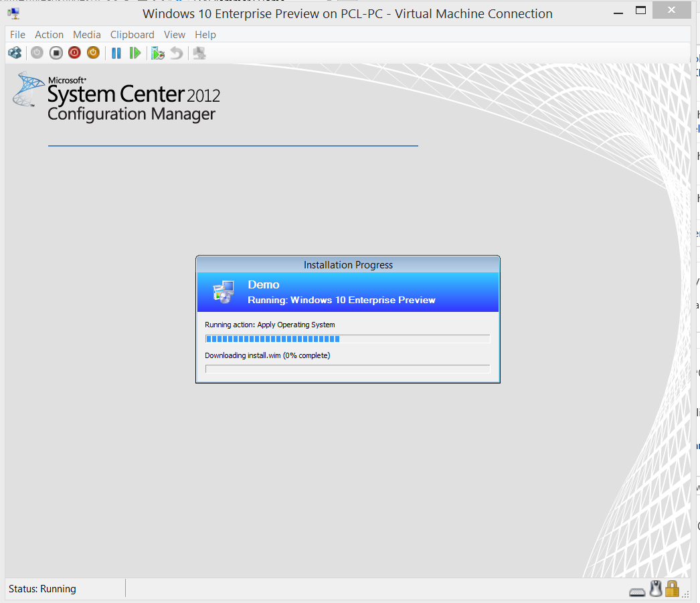Turn off the VM with the black stop button
Screen dimensions: 700x603
coord(56,53)
